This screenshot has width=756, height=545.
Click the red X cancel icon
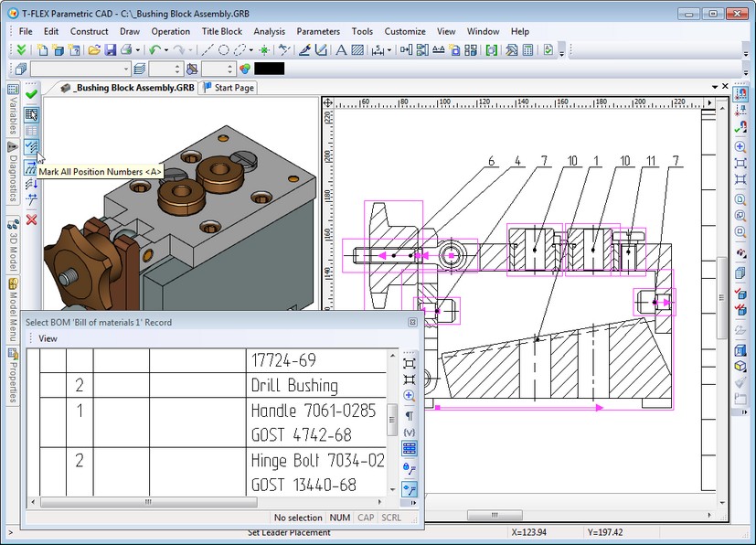tap(32, 219)
